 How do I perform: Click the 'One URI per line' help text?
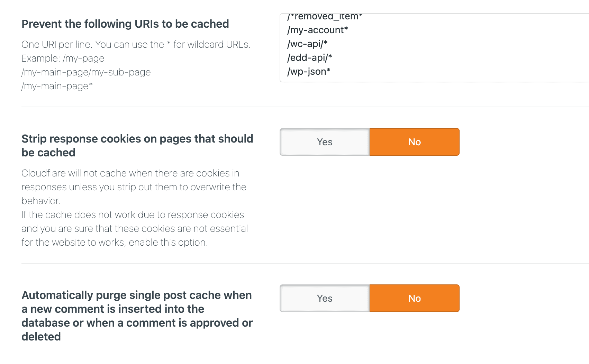(x=136, y=45)
